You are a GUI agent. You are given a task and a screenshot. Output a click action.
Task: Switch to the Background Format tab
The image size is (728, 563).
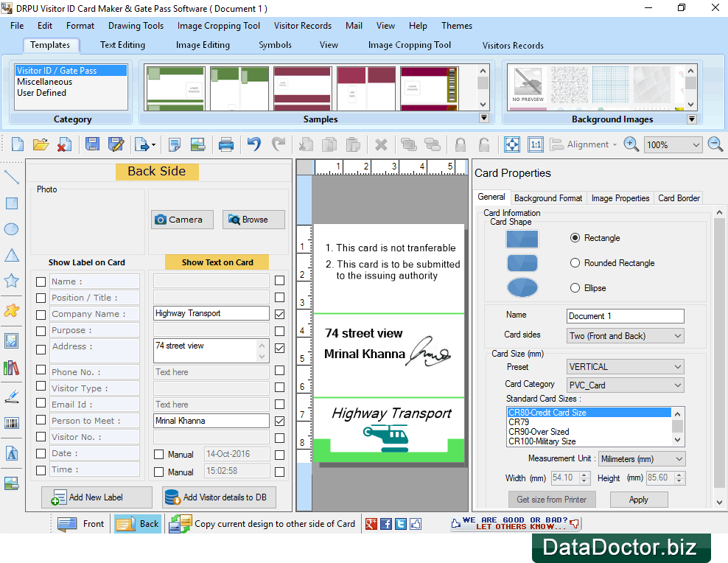pos(548,197)
